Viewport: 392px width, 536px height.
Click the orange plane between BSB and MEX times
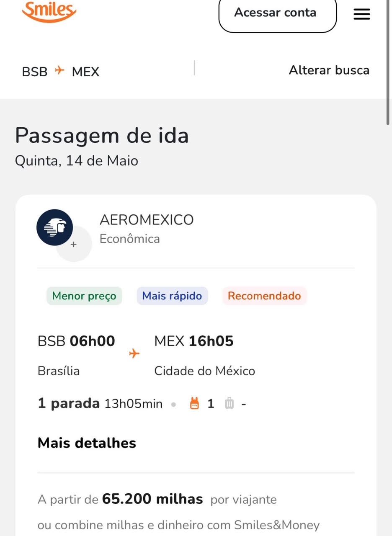pyautogui.click(x=134, y=354)
